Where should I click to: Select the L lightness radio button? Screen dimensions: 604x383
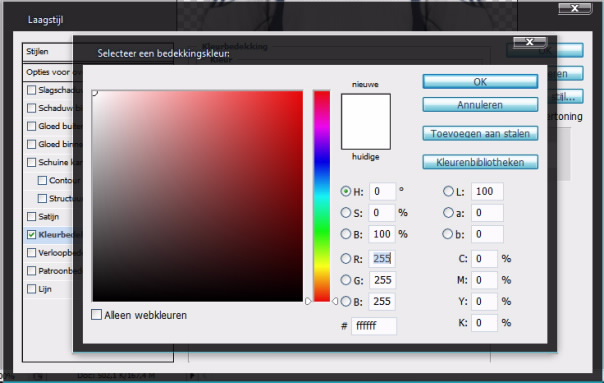pyautogui.click(x=448, y=191)
